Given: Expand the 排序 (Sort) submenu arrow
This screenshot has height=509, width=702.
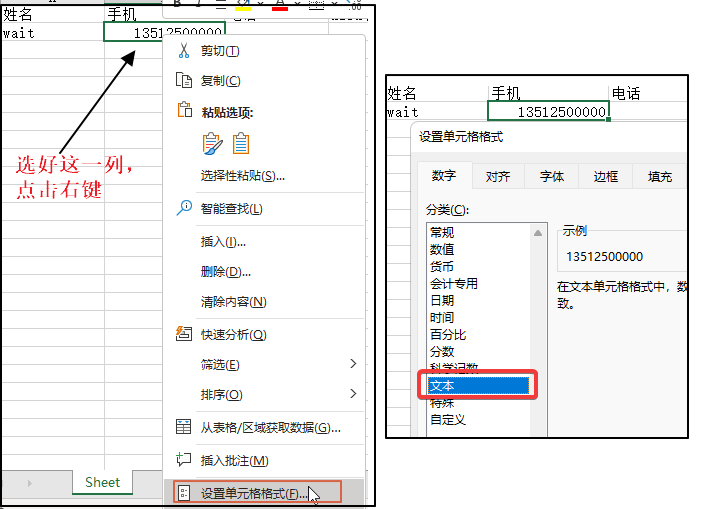Looking at the screenshot, I should point(352,394).
